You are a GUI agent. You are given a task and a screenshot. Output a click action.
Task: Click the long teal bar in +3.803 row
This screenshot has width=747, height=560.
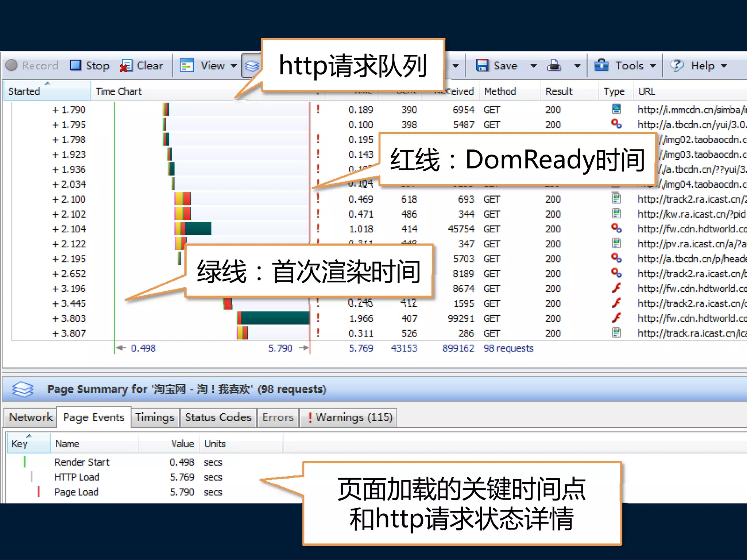275,318
